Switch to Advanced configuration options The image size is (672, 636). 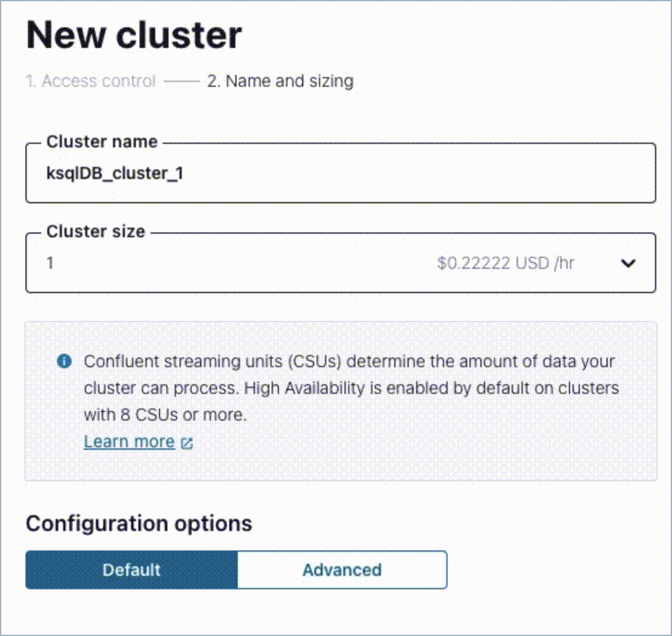(342, 570)
